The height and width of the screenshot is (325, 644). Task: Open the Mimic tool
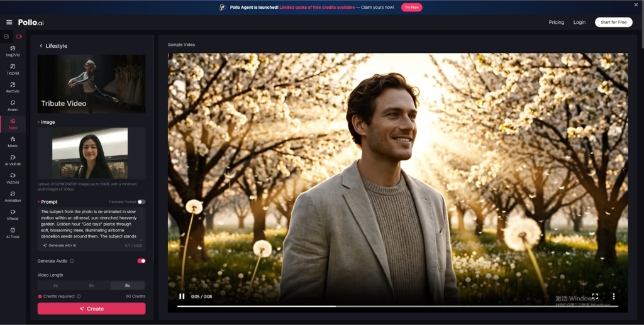click(13, 141)
